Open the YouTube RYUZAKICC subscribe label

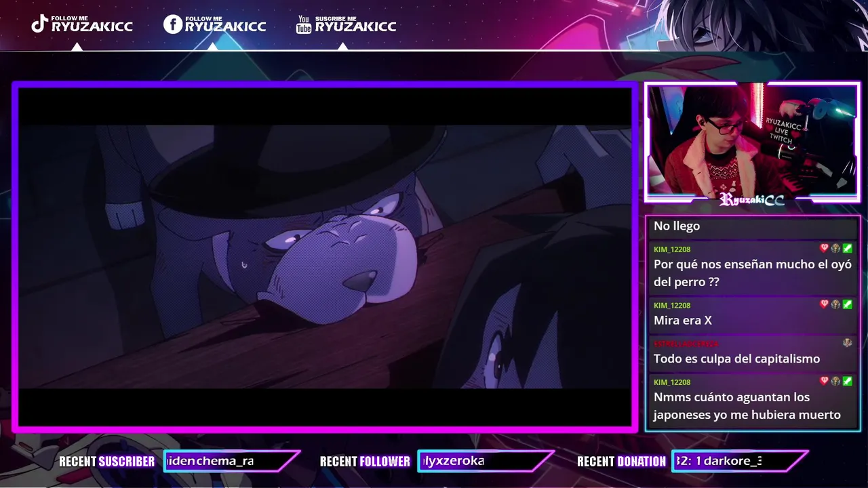(355, 24)
